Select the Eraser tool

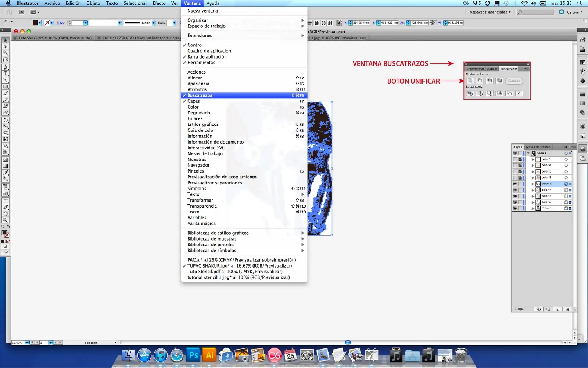click(6, 112)
